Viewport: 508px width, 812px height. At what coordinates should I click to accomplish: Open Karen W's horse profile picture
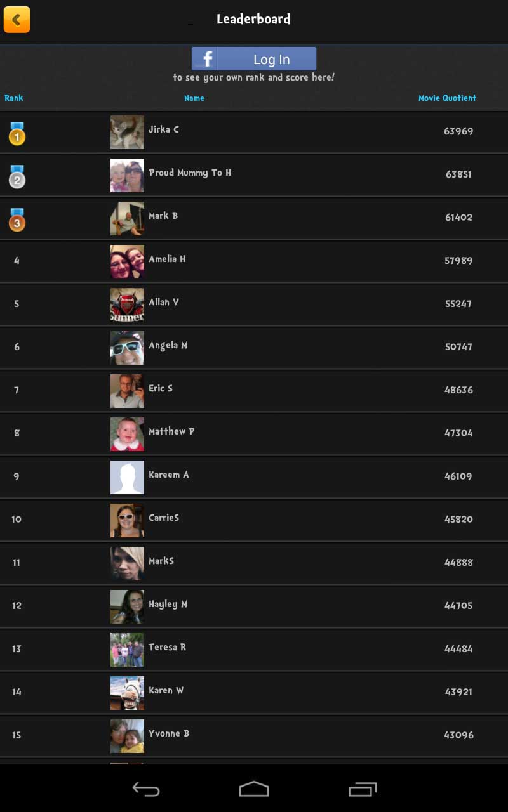click(x=127, y=693)
